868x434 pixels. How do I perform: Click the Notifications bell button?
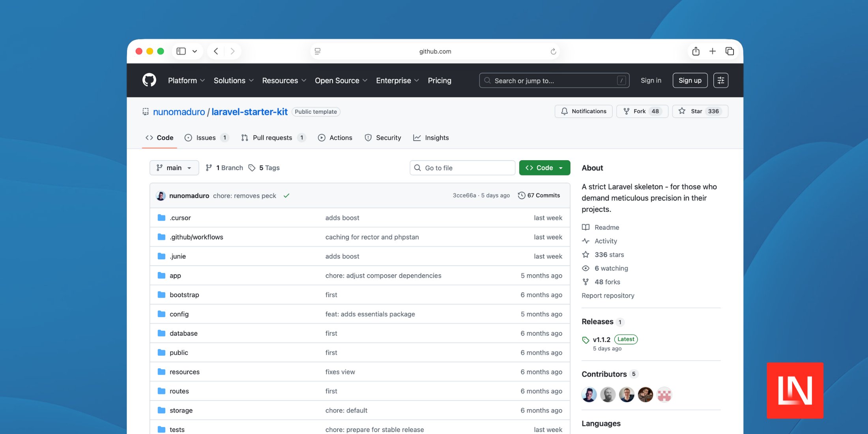[x=584, y=111]
